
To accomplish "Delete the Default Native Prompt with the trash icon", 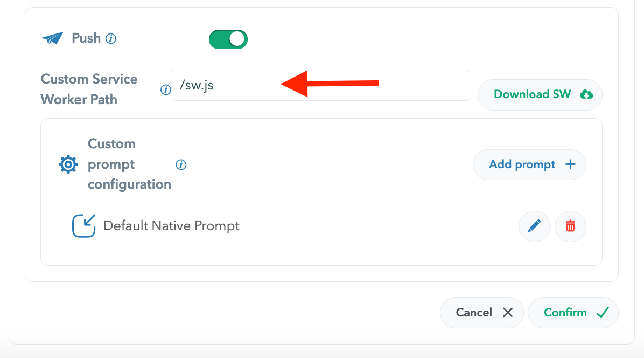I will click(x=570, y=226).
